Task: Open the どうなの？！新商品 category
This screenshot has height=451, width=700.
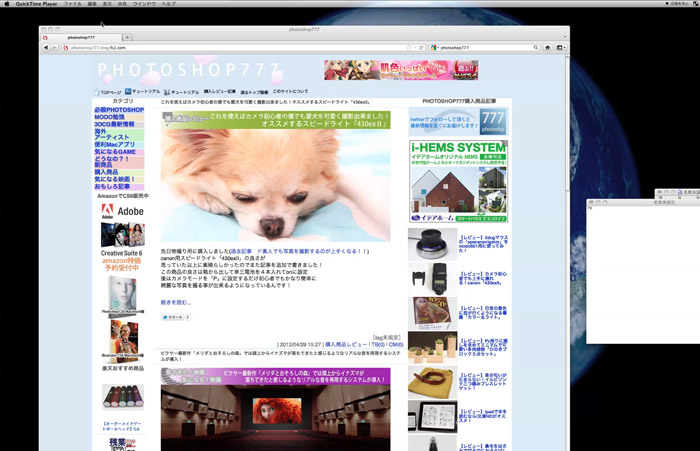Action: click(119, 162)
